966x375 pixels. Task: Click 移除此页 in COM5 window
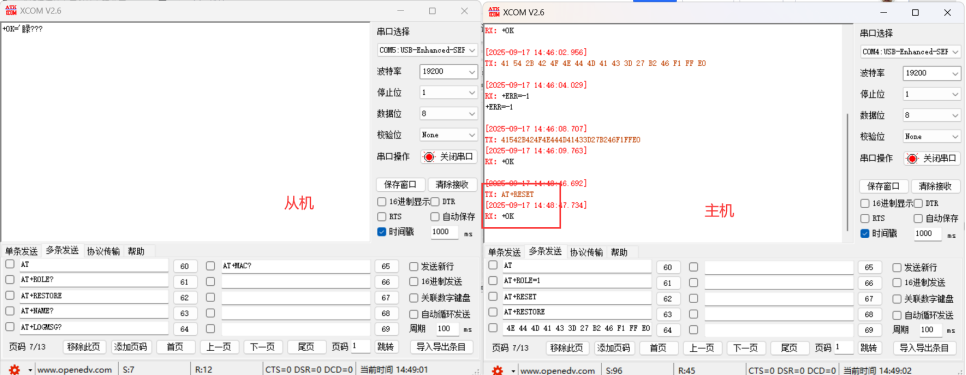[84, 347]
